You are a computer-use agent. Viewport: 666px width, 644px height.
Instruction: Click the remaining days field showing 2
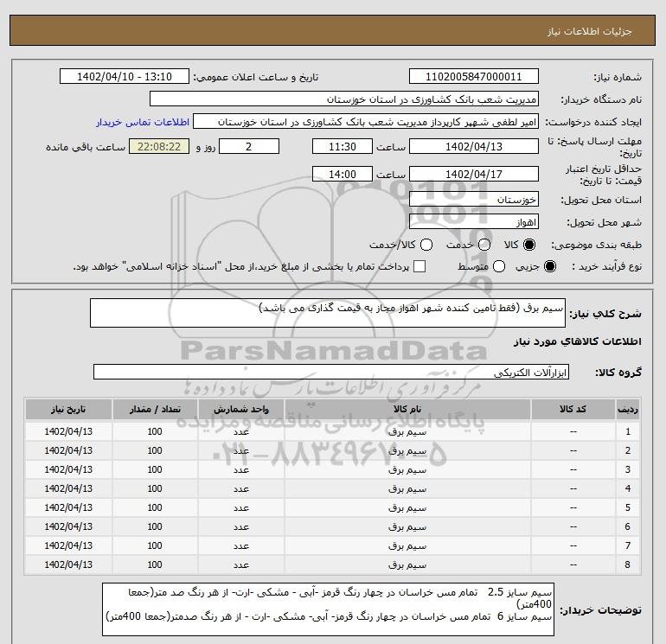pos(249,146)
